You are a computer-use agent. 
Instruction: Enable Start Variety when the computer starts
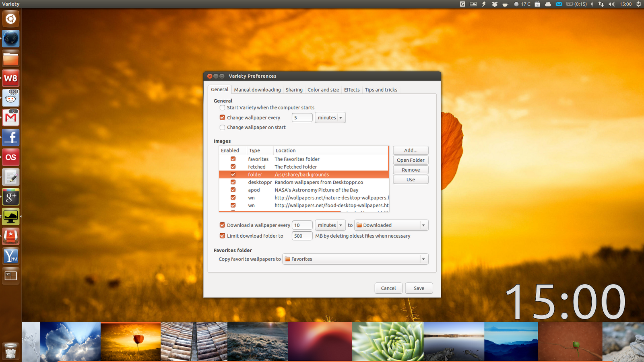pos(222,107)
